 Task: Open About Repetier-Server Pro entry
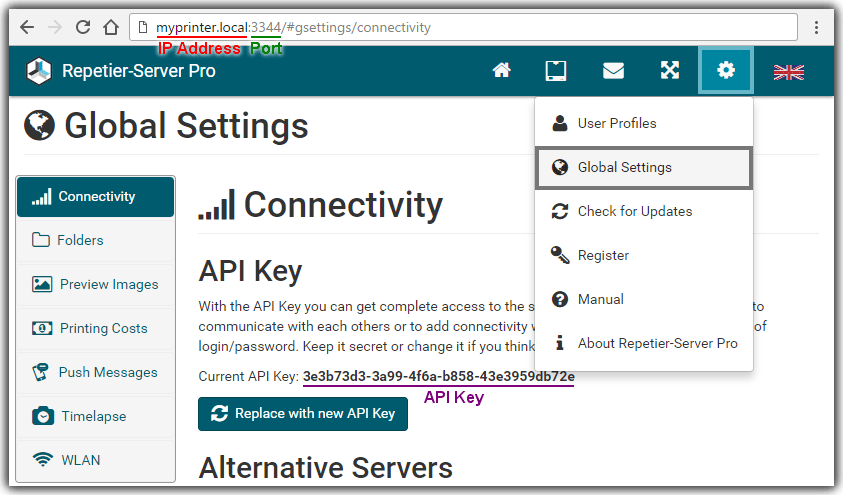[x=644, y=343]
